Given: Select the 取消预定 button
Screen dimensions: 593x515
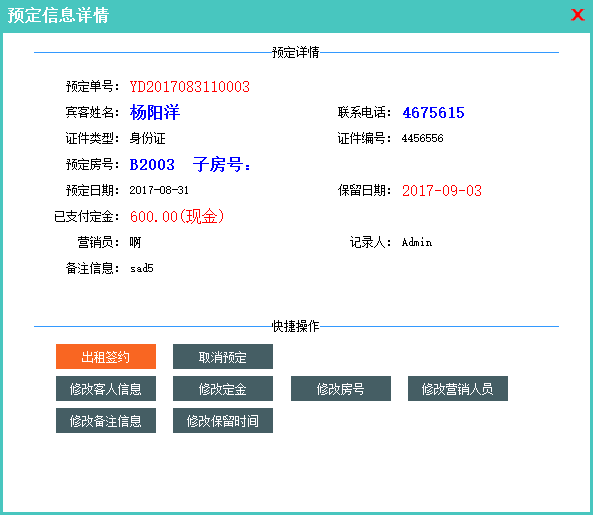Looking at the screenshot, I should coord(223,357).
